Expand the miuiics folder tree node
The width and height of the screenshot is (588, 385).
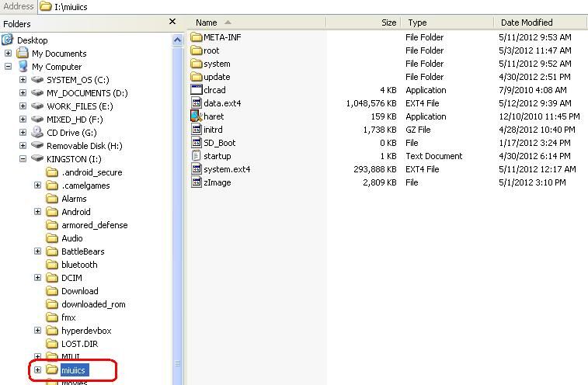(x=37, y=370)
